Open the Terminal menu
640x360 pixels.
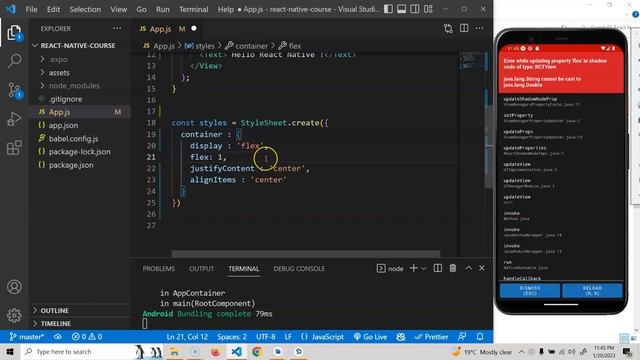click(x=193, y=9)
